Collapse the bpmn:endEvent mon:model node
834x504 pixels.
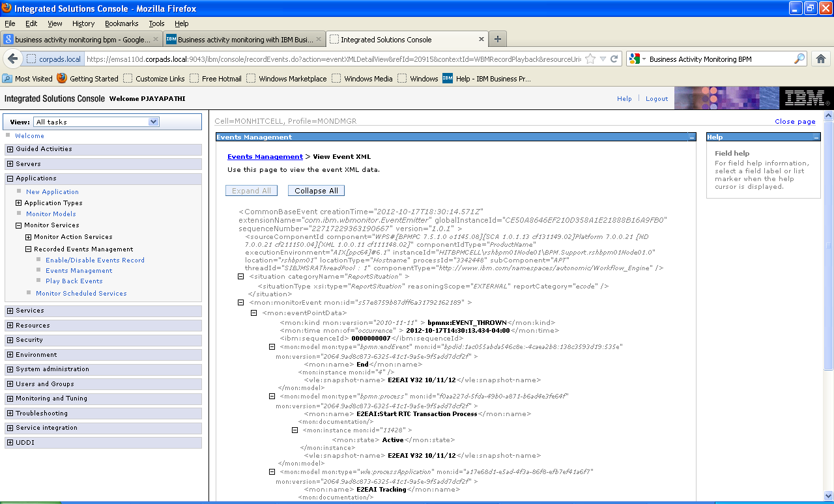272,346
